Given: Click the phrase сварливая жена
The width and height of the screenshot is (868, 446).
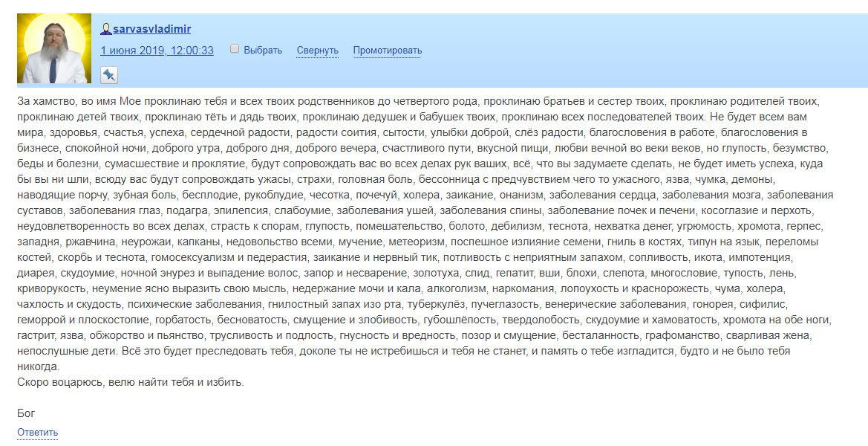Looking at the screenshot, I should (x=782, y=336).
